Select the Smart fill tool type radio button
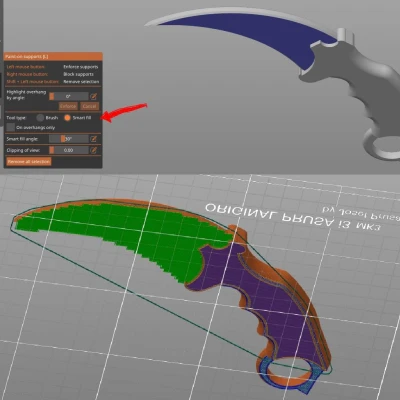This screenshot has width=400, height=400. point(67,118)
